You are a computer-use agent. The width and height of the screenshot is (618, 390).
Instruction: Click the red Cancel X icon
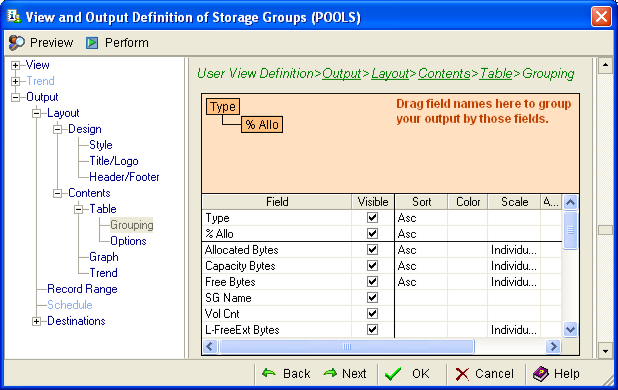coord(462,374)
